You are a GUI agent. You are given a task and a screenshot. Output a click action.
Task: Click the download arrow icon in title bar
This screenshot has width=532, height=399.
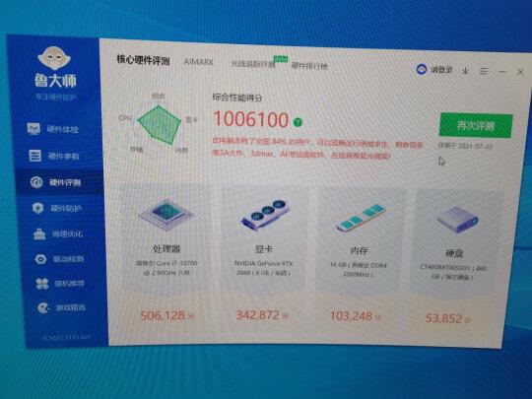(465, 71)
